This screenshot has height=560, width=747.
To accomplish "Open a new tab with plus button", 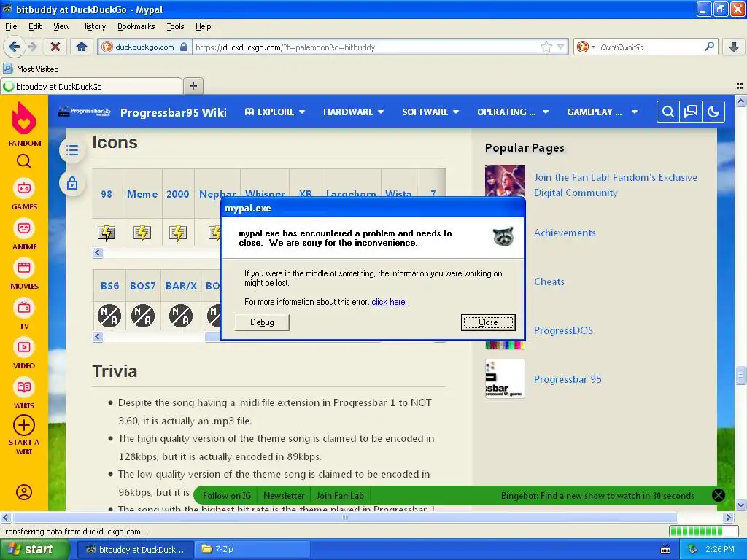I will (x=193, y=86).
